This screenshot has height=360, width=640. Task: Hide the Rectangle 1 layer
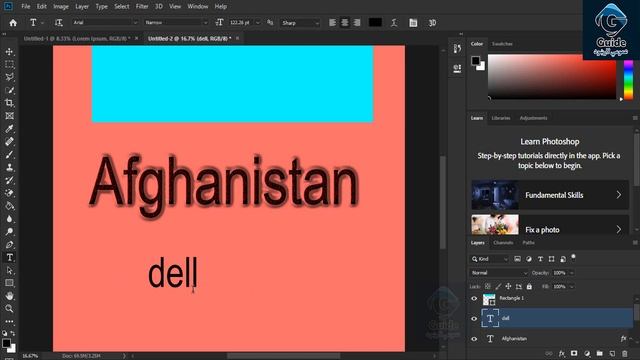(x=474, y=298)
